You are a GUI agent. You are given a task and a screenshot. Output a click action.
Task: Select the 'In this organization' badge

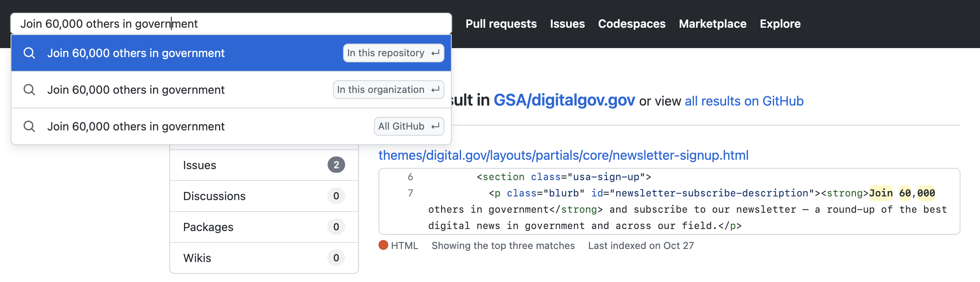click(389, 90)
